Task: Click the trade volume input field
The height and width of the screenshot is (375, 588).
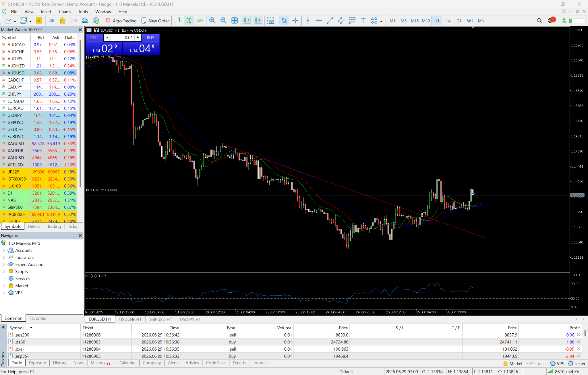Action: [123, 38]
